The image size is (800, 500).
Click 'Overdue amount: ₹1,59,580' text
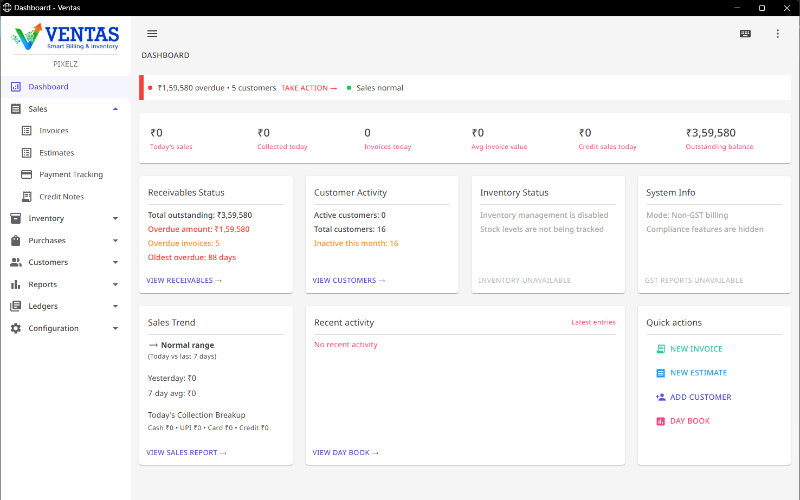pyautogui.click(x=198, y=229)
